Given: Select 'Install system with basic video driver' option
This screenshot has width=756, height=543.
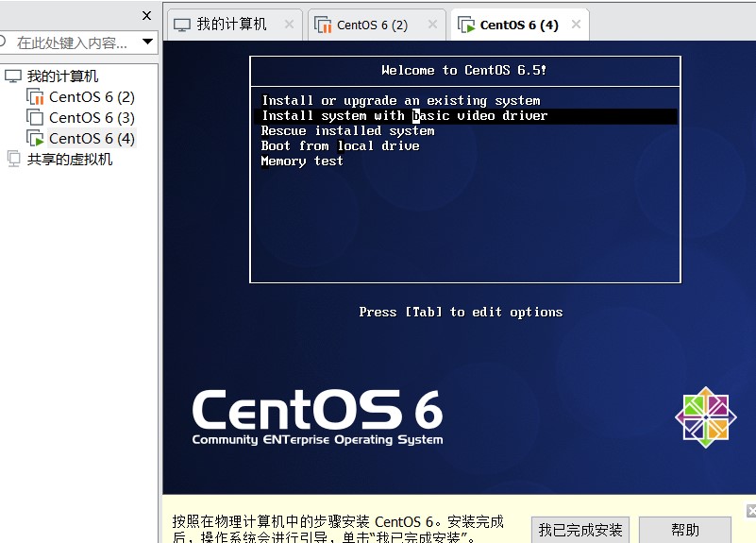Looking at the screenshot, I should [x=465, y=116].
